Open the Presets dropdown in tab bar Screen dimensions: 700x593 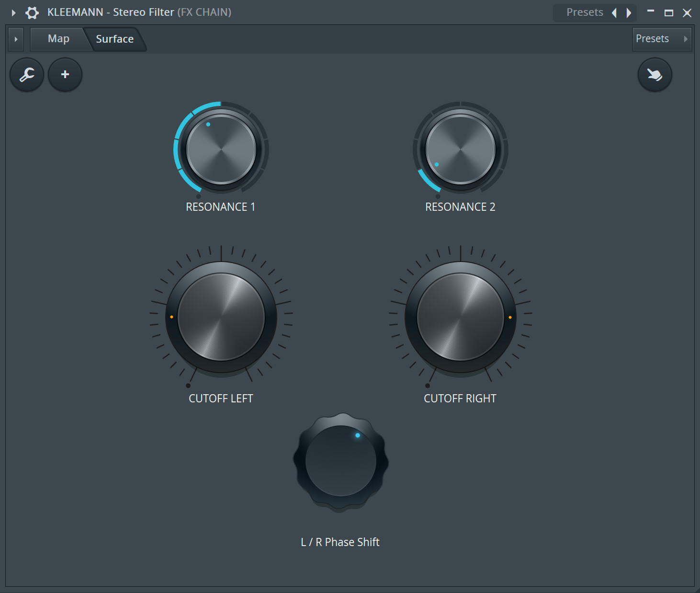pyautogui.click(x=662, y=39)
